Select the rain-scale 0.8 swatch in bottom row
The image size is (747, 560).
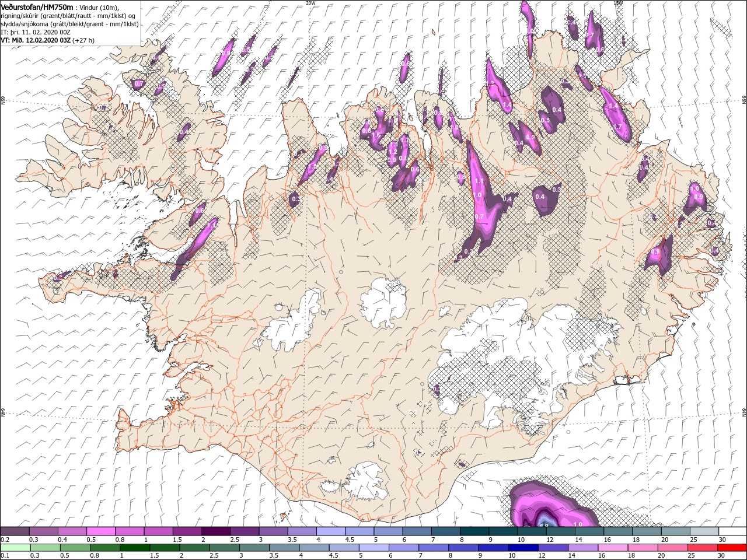[x=104, y=547]
